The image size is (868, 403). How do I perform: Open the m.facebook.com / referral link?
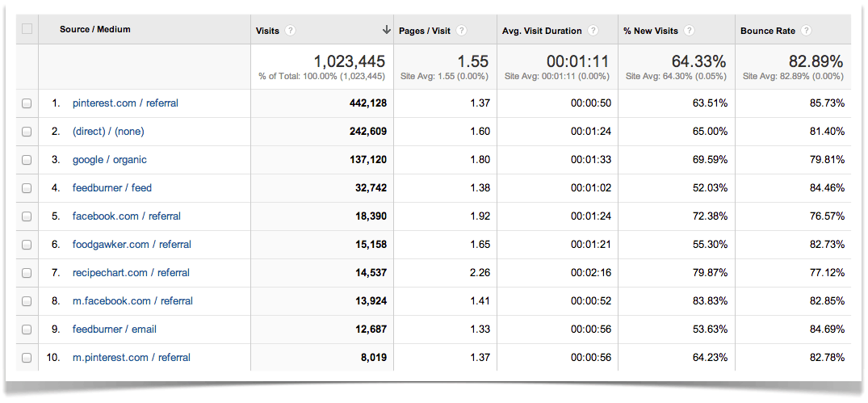click(x=132, y=301)
